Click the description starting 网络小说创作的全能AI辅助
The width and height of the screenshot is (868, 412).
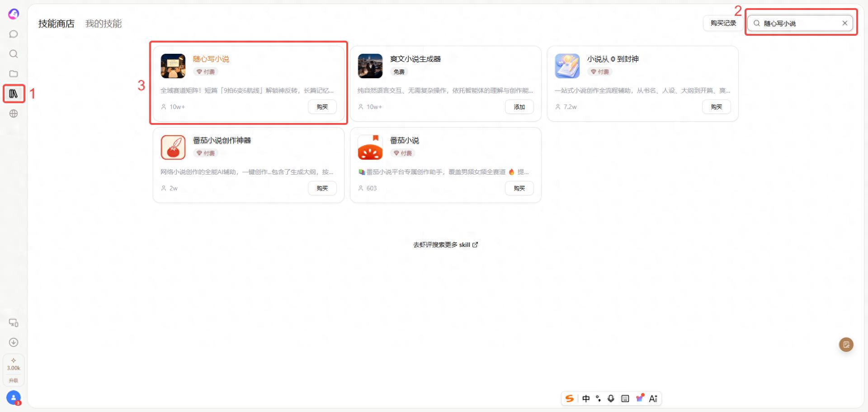click(247, 172)
